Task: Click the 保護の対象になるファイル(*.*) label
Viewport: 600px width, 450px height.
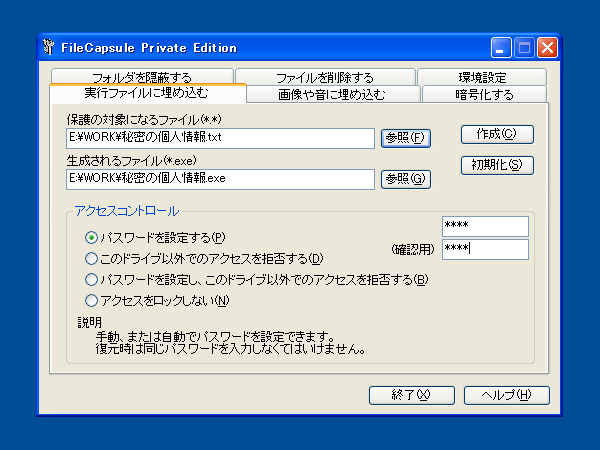Action: click(144, 120)
